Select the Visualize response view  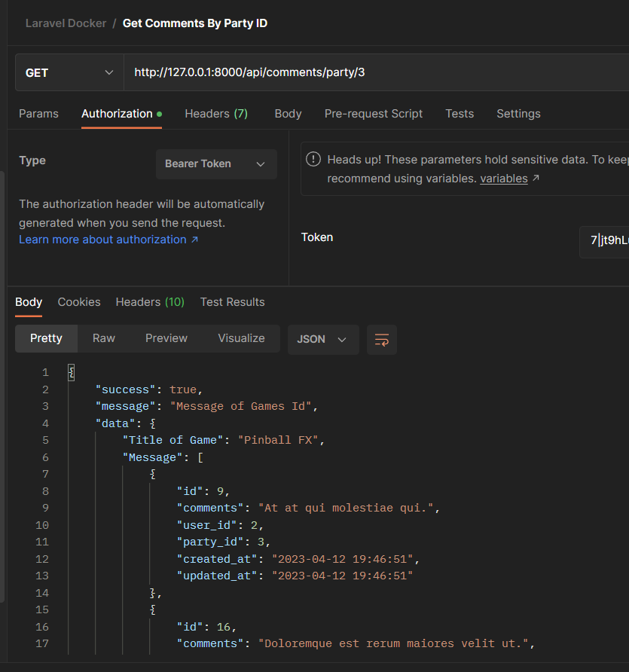pyautogui.click(x=241, y=338)
